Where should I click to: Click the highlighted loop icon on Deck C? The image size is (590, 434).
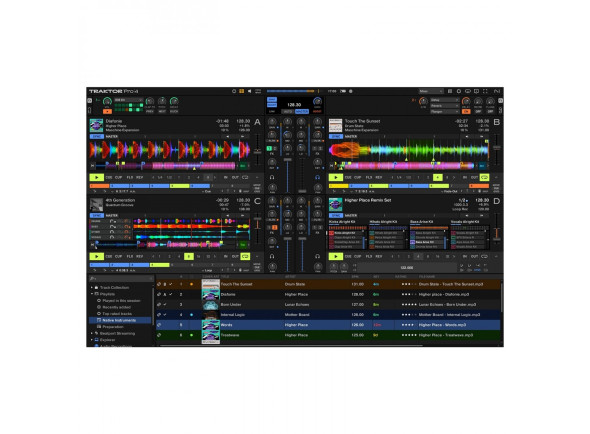(245, 256)
